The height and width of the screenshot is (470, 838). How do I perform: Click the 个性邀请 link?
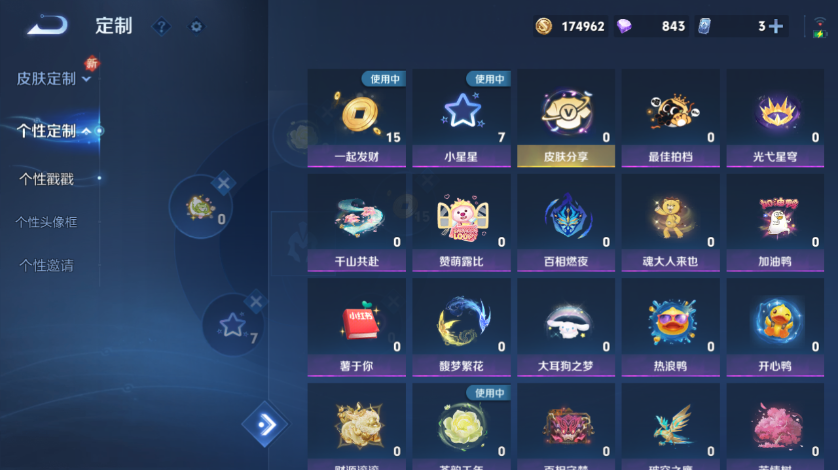pyautogui.click(x=46, y=265)
